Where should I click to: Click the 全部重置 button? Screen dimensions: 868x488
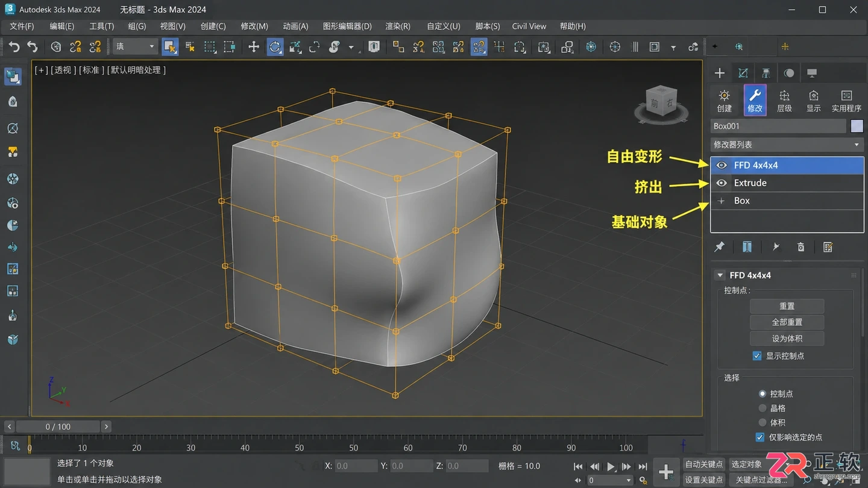click(787, 322)
